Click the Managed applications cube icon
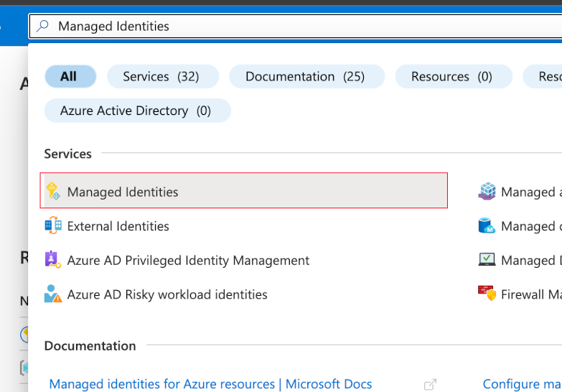Viewport: 562px width, 392px height. coord(487,192)
